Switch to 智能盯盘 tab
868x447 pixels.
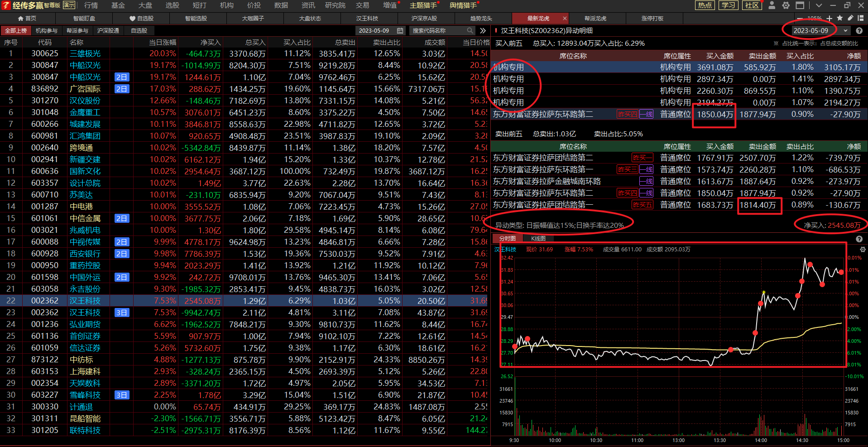pos(84,18)
